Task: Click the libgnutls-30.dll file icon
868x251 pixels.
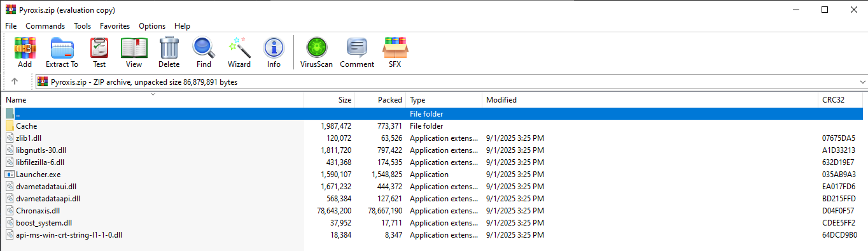Action: [10, 150]
